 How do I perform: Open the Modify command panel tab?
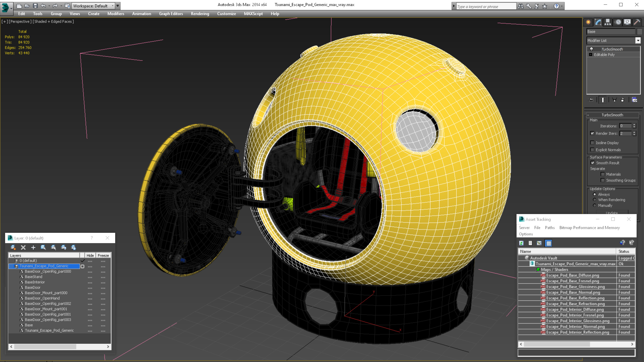(x=598, y=22)
